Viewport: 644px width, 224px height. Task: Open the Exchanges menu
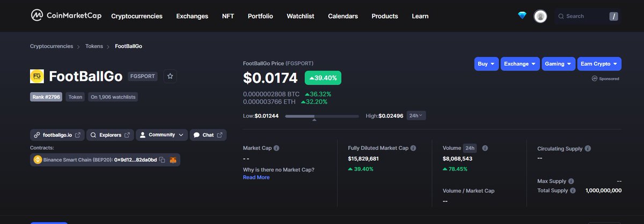coord(192,16)
